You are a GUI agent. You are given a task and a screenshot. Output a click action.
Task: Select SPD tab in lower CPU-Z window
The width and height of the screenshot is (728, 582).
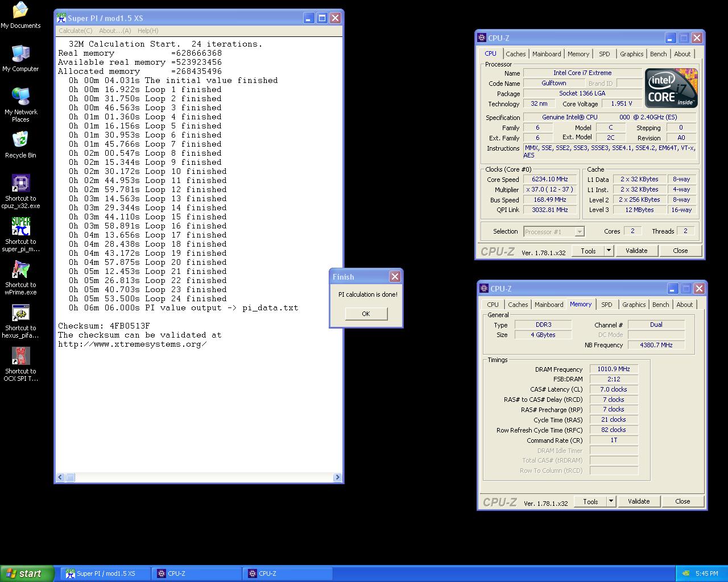pyautogui.click(x=607, y=305)
